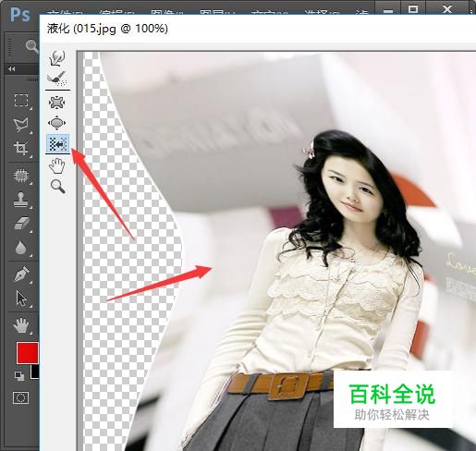Select the Path Selection arrow tool
Image resolution: width=476 pixels, height=451 pixels.
(21, 298)
